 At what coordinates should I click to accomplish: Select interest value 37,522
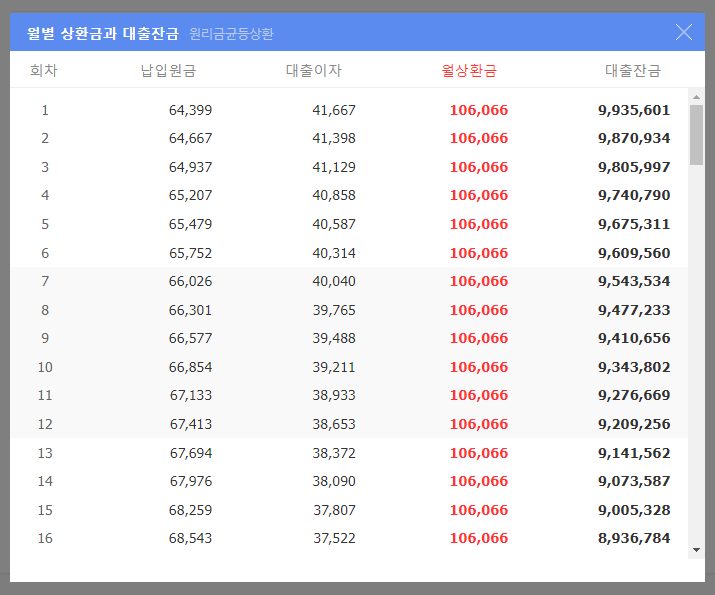[334, 538]
